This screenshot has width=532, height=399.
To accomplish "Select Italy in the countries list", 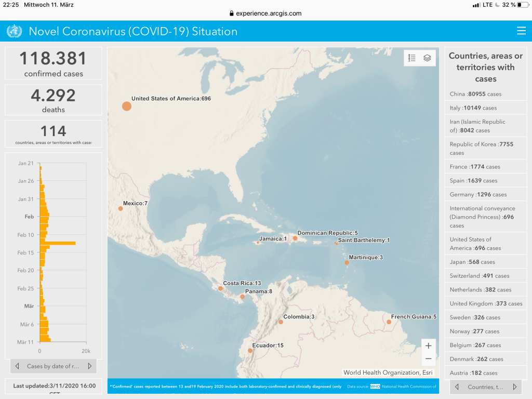I will point(473,108).
